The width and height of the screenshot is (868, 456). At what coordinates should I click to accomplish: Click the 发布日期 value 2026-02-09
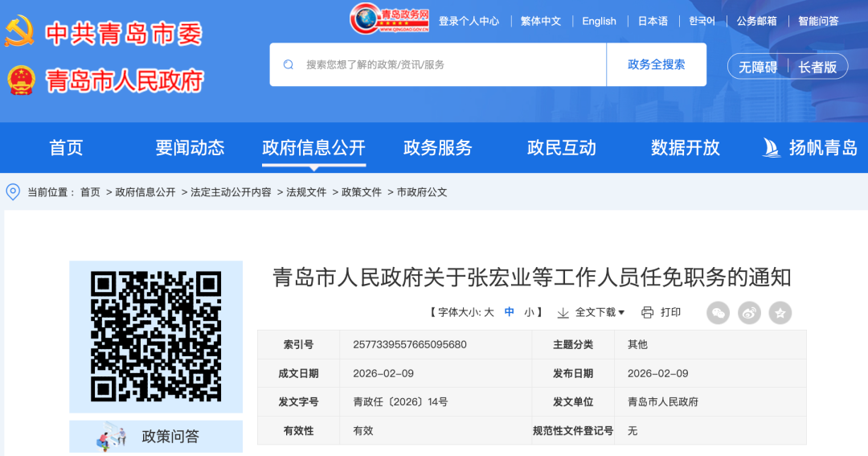[657, 373]
